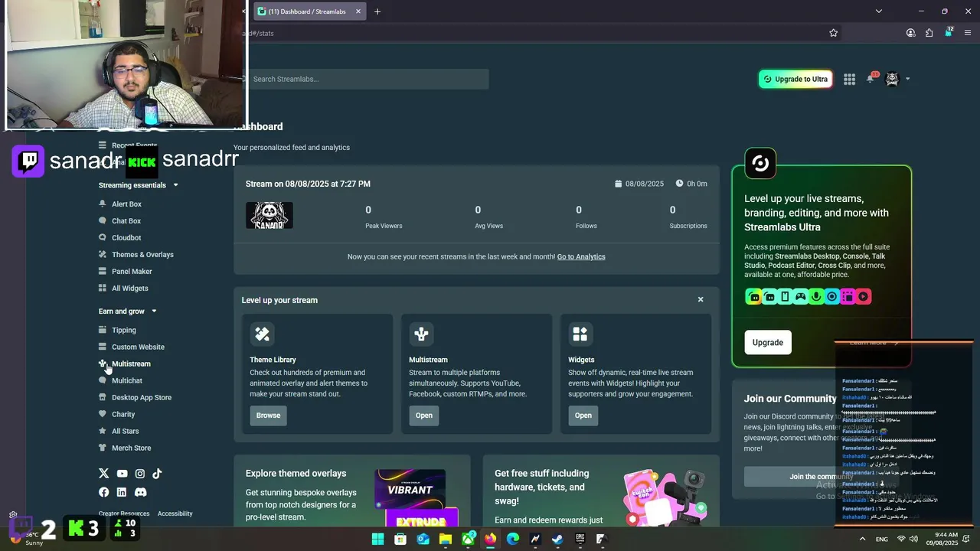
Task: Click the Multistream card icon
Action: coord(421,334)
